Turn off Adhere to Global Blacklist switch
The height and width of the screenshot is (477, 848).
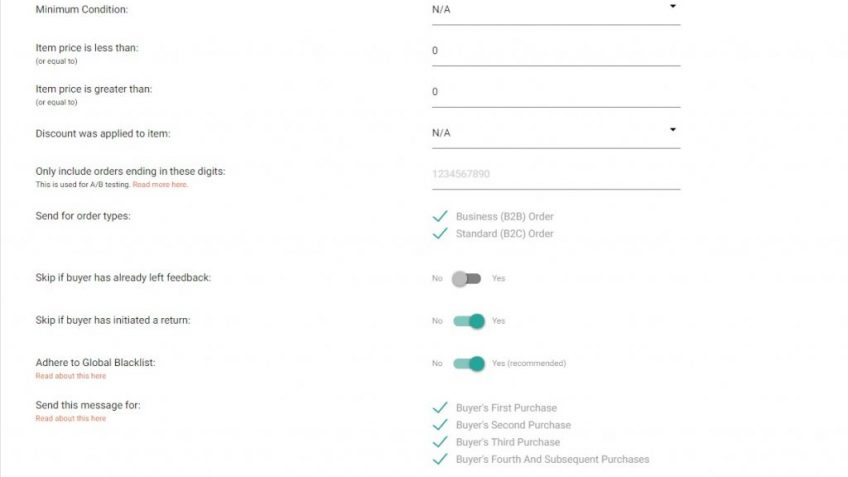(469, 364)
